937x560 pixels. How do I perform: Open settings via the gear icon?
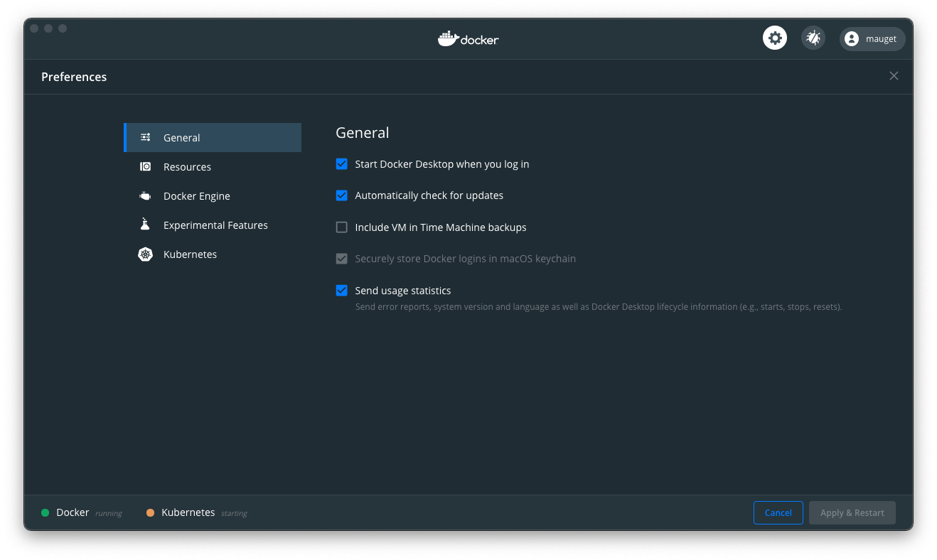(x=775, y=38)
